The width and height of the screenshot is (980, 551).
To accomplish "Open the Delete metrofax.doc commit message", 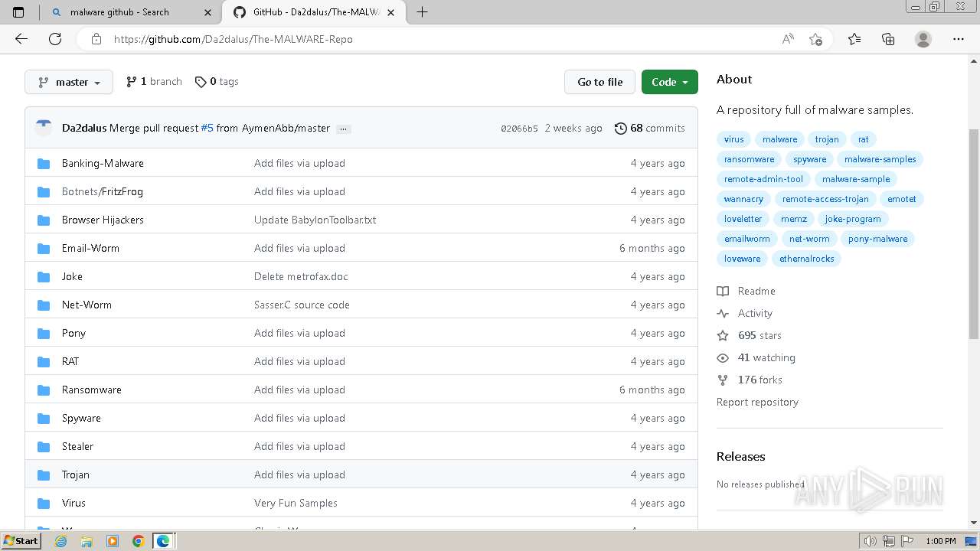I will 301,276.
